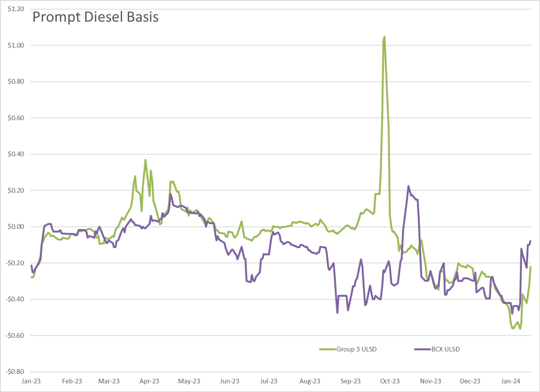
Task: Click the -$0.20 y-axis label
Action: (x=15, y=263)
